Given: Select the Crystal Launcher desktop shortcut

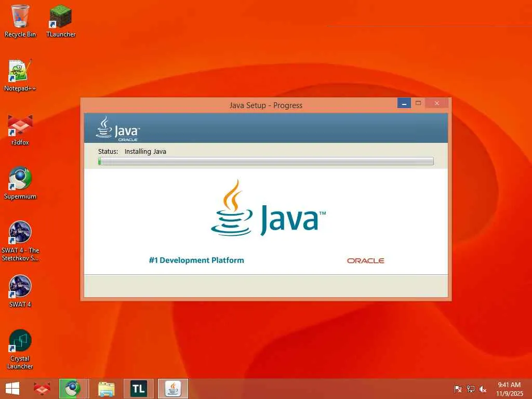Looking at the screenshot, I should click(x=20, y=350).
